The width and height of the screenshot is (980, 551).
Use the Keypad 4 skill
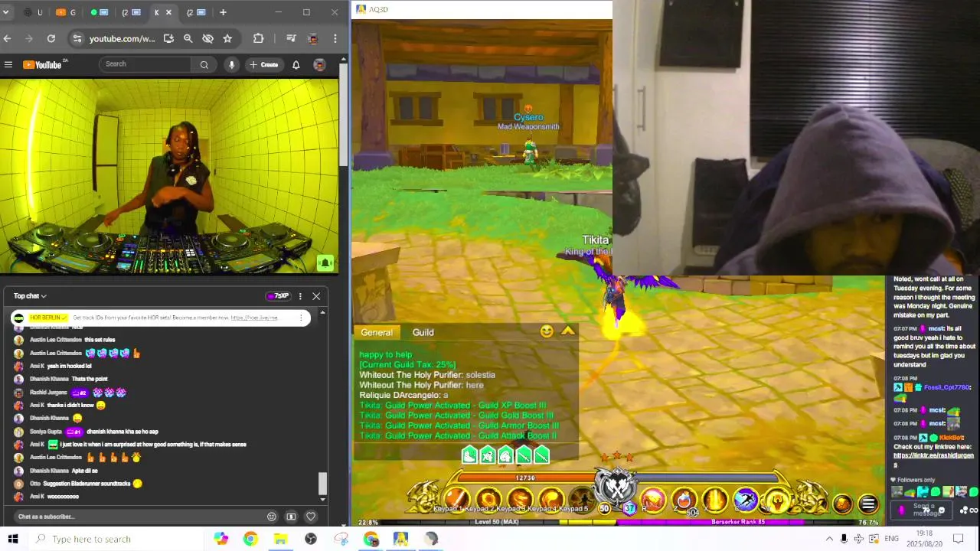(551, 500)
